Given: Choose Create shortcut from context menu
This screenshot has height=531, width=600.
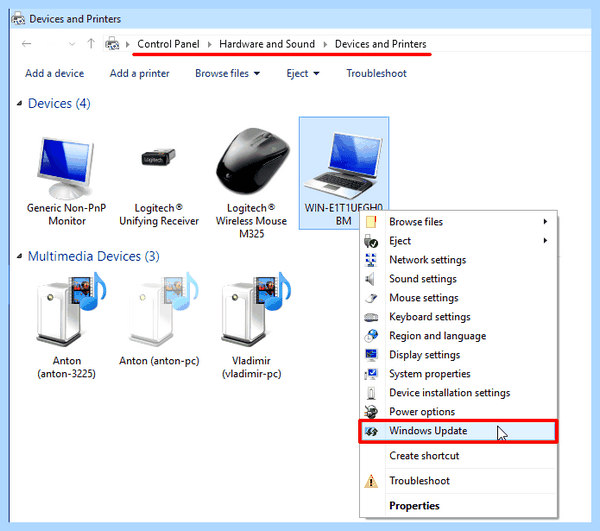Looking at the screenshot, I should pos(458,456).
